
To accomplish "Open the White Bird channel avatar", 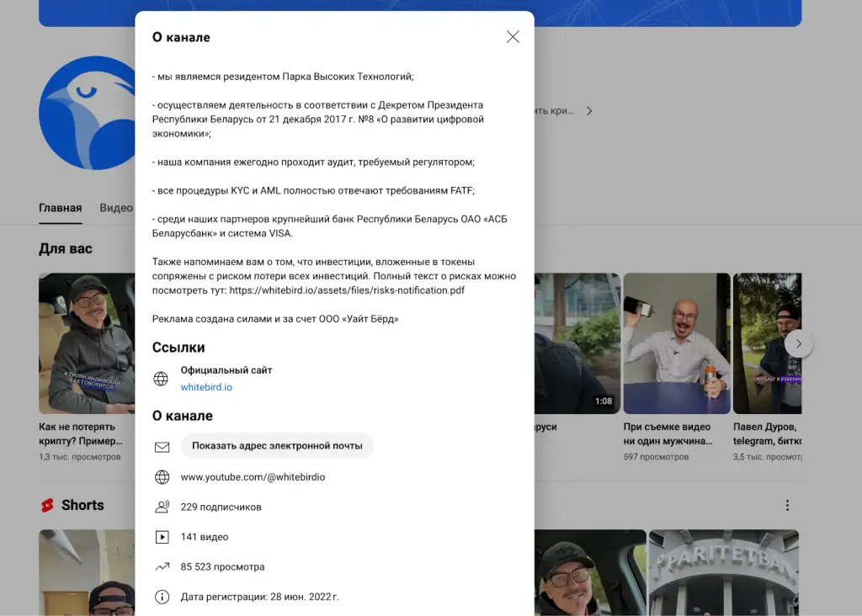I will click(x=87, y=113).
